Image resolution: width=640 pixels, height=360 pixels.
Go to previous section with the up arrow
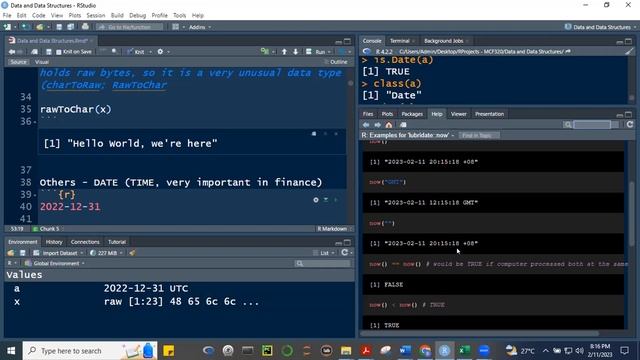coord(284,52)
